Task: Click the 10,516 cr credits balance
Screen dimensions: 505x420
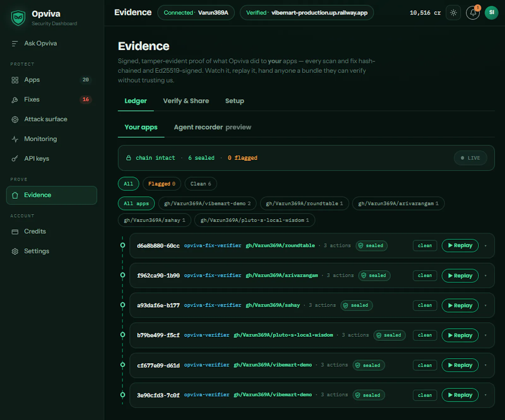Action: pyautogui.click(x=425, y=13)
